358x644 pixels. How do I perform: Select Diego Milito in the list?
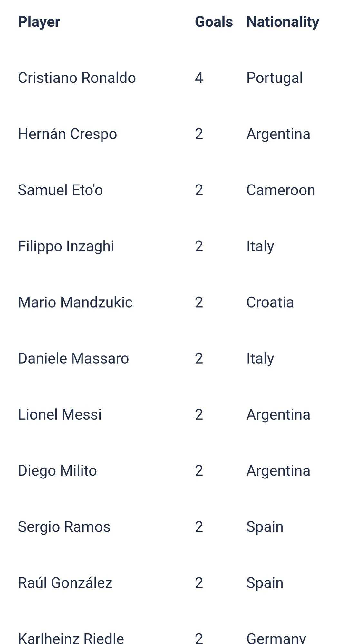(x=57, y=471)
